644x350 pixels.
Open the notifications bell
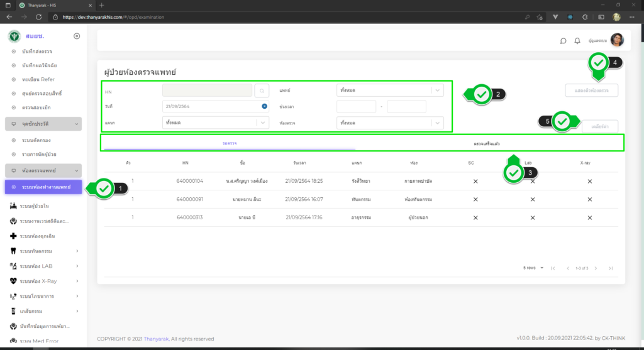[577, 41]
